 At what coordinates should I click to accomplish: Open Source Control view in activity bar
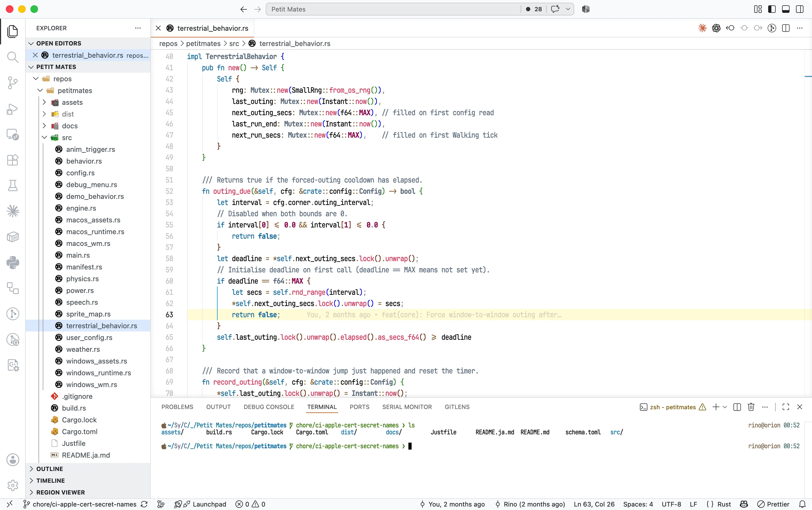13,83
